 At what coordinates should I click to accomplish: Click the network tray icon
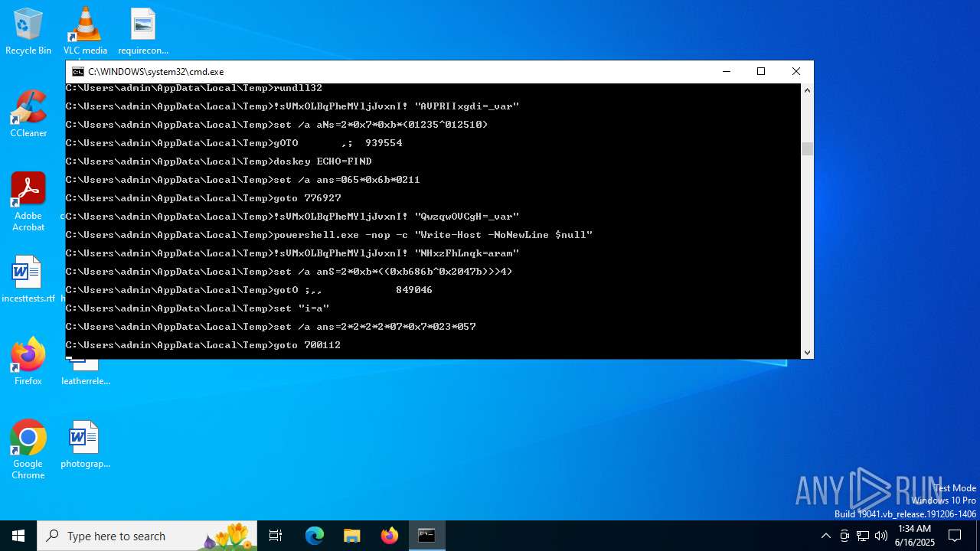click(863, 536)
